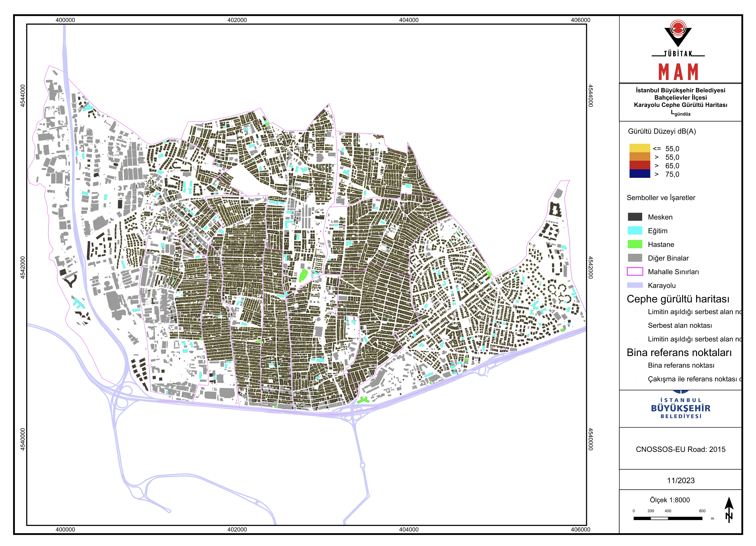The image size is (756, 546).
Task: Click the scale bar graphic
Action: pos(668,518)
